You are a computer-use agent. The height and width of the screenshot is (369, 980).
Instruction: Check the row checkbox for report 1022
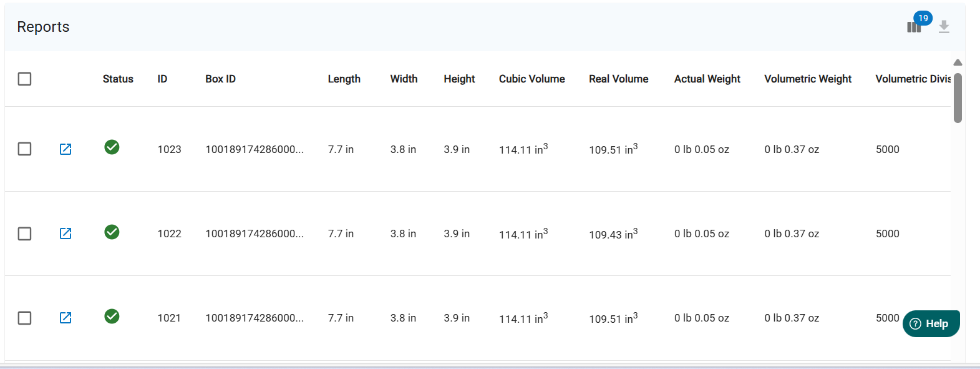(25, 234)
